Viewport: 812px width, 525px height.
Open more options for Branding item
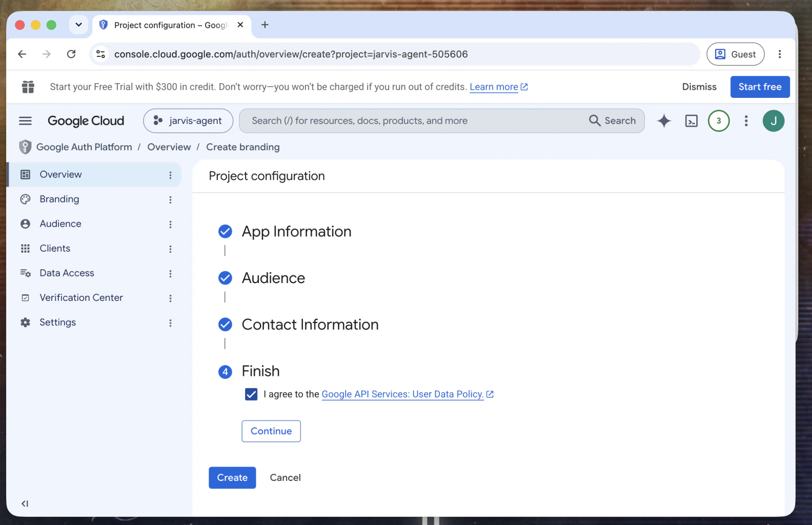click(x=171, y=200)
